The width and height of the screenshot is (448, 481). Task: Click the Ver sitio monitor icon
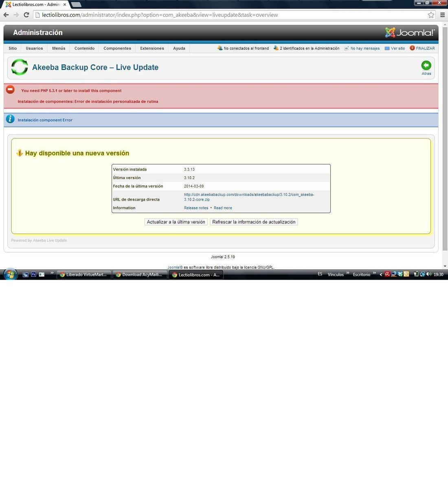[387, 48]
